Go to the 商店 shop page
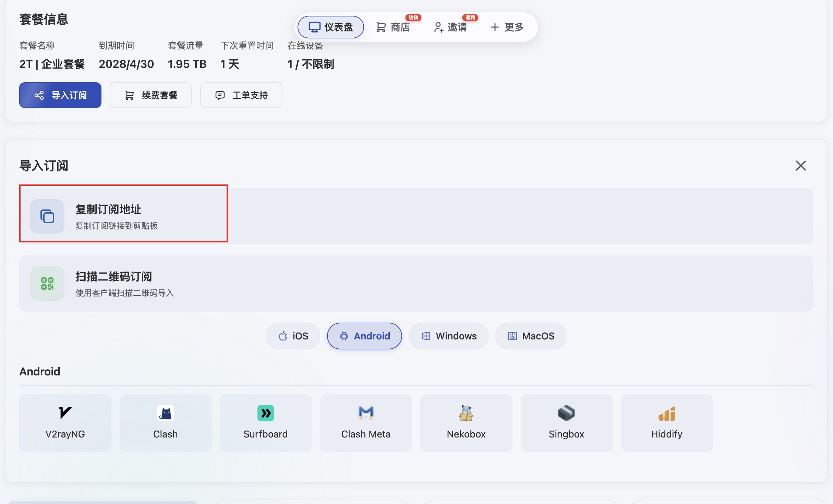Screen dimensions: 833x504 [393, 27]
